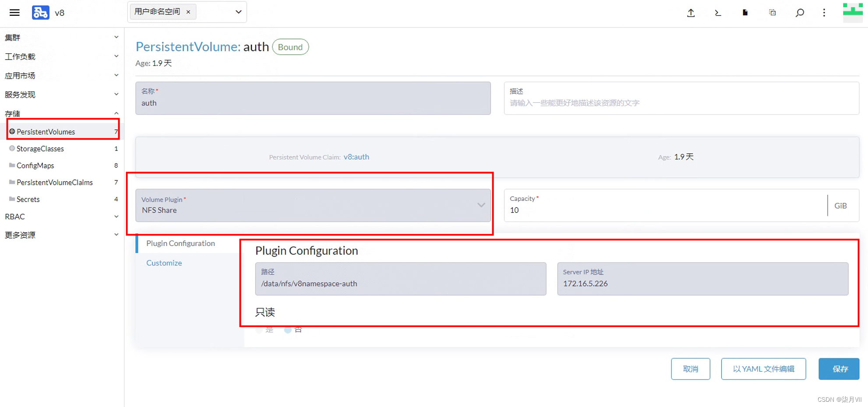The width and height of the screenshot is (868, 407).
Task: Open the namespace filter dropdown
Action: click(x=238, y=12)
